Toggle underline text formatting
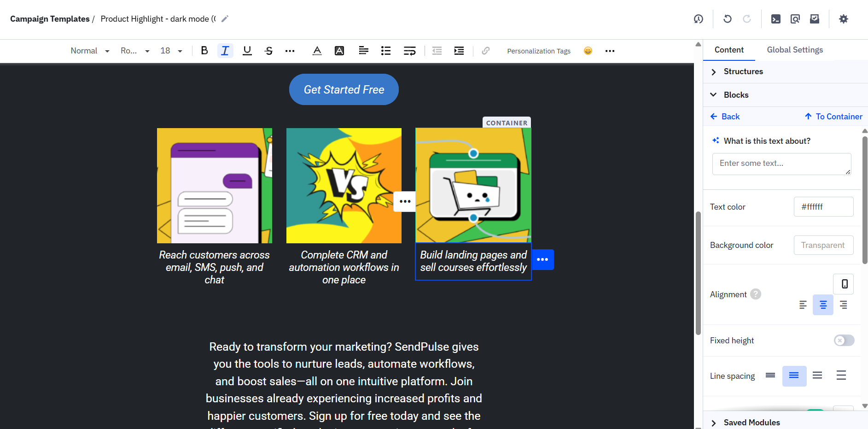The width and height of the screenshot is (868, 429). (x=247, y=51)
